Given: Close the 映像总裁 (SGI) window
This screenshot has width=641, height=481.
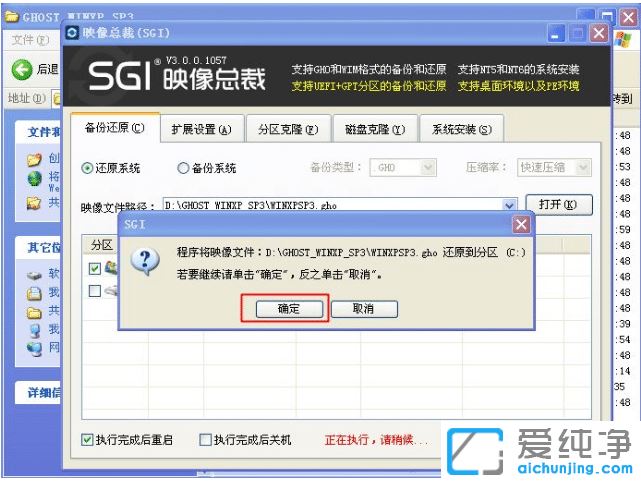Looking at the screenshot, I should point(599,34).
